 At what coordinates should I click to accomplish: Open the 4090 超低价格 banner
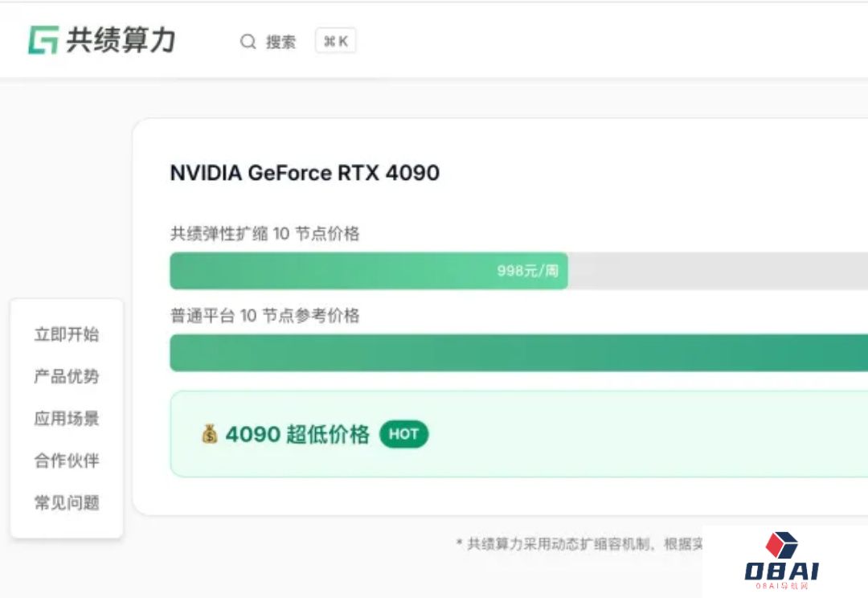coord(518,434)
